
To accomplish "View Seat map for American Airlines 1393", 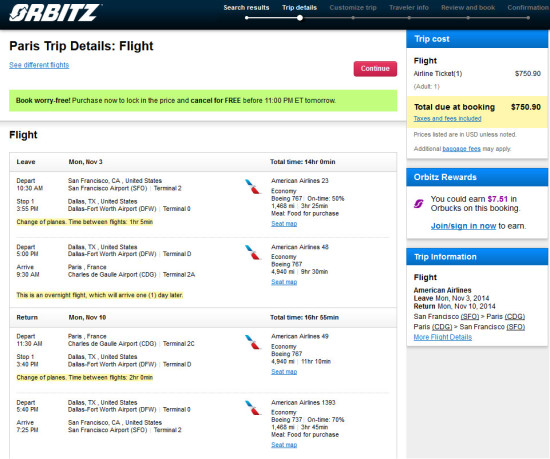I will coord(284,445).
